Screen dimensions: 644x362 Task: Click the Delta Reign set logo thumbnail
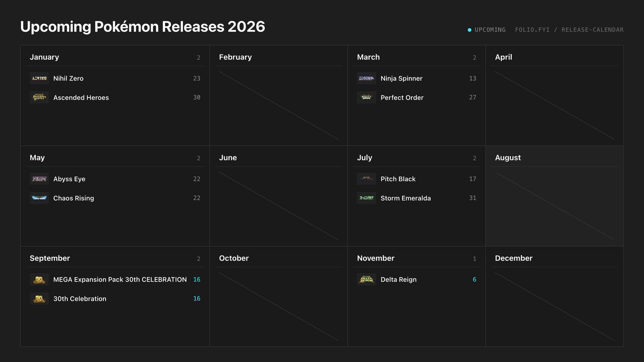pos(367,279)
